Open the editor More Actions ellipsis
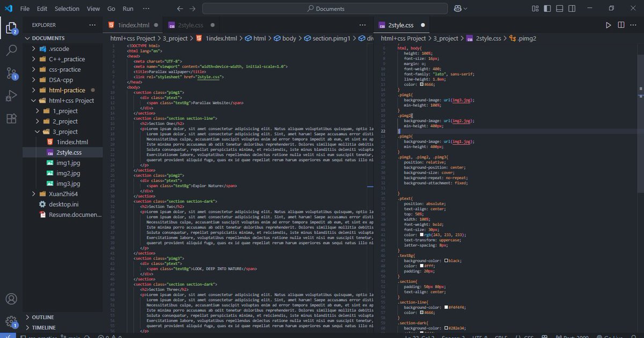The image size is (644, 338). (x=634, y=25)
